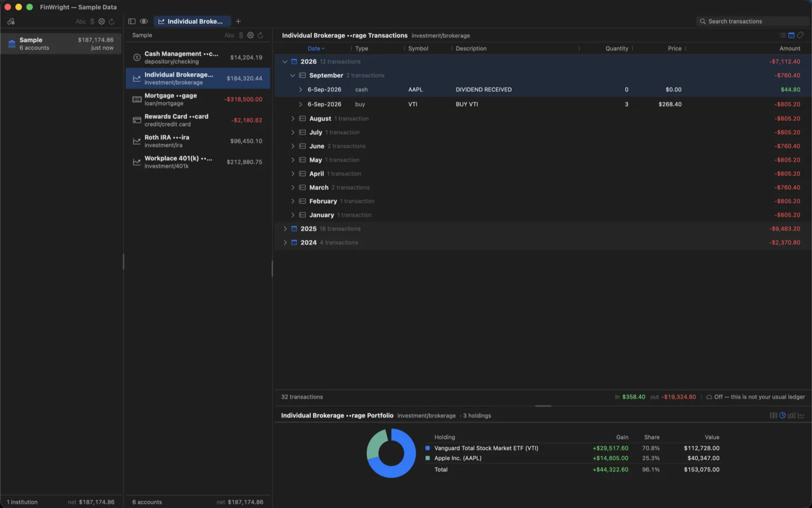This screenshot has width=812, height=508.
Task: Toggle dollar-sign balance sorting in institutions panel header
Action: (x=92, y=21)
